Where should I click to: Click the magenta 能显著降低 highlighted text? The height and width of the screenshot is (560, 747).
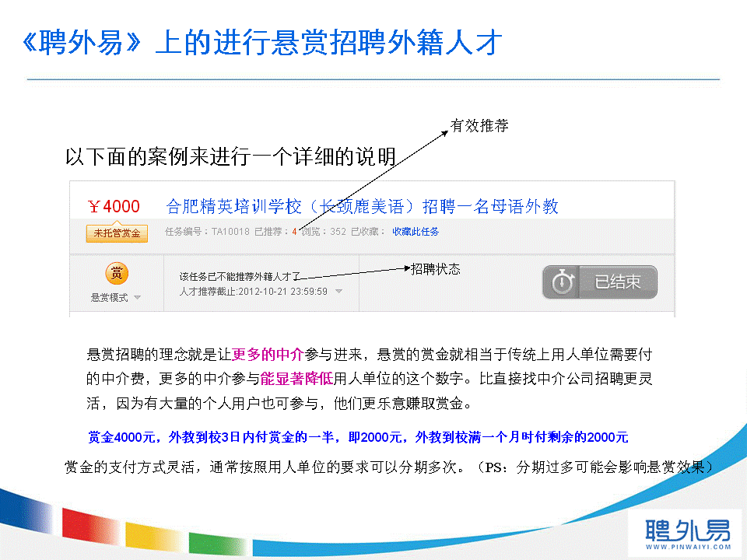click(296, 379)
